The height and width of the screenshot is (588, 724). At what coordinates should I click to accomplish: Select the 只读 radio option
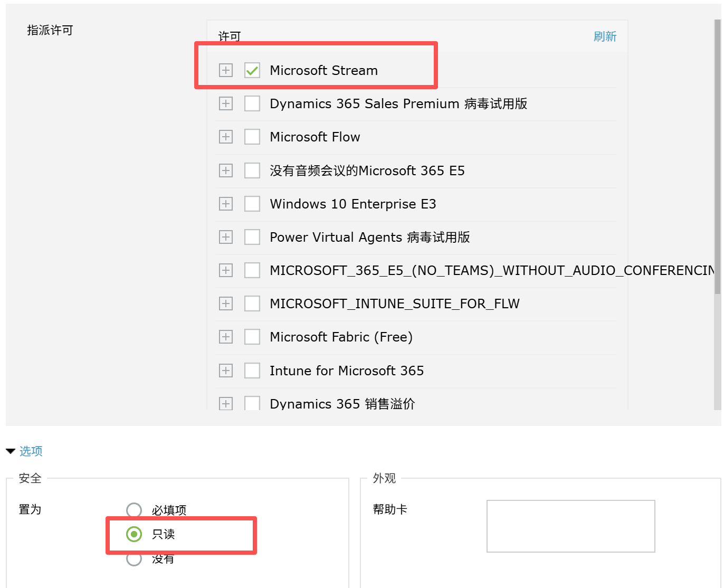[x=134, y=534]
